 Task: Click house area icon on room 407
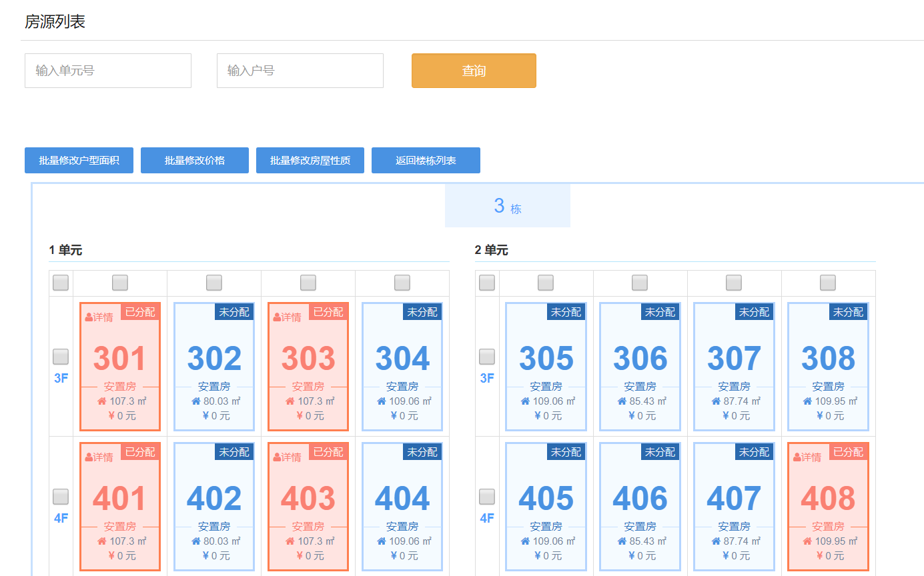point(716,541)
